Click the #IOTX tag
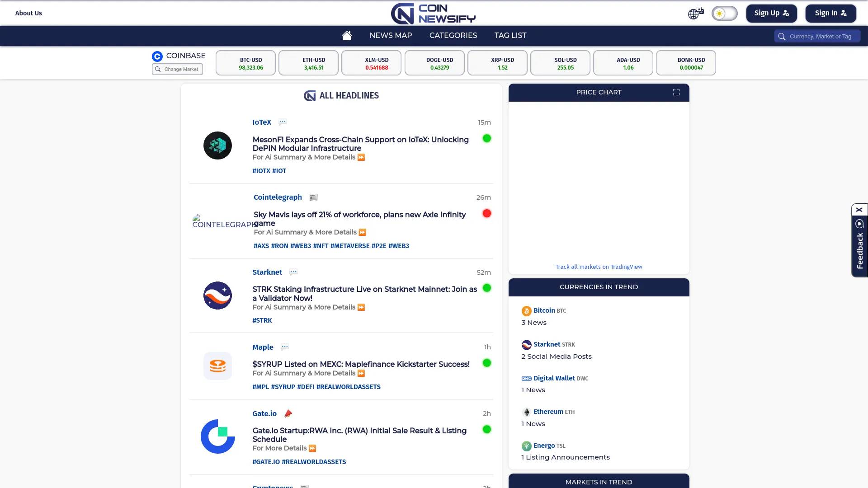This screenshot has height=488, width=868. point(261,171)
